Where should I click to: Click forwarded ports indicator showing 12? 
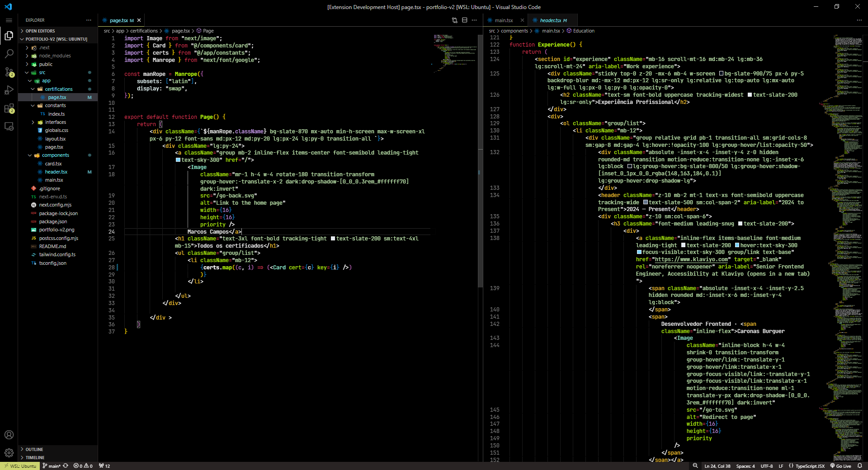click(x=104, y=466)
